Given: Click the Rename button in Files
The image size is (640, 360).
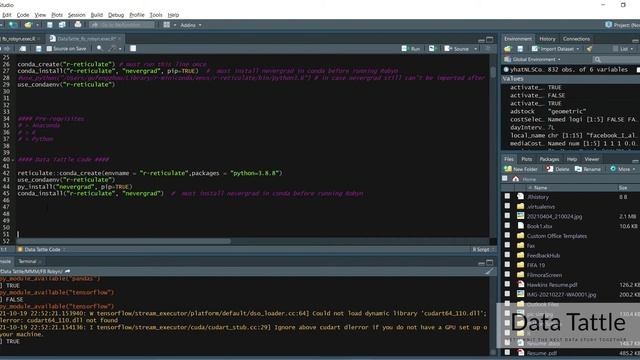Looking at the screenshot, I should [x=588, y=169].
